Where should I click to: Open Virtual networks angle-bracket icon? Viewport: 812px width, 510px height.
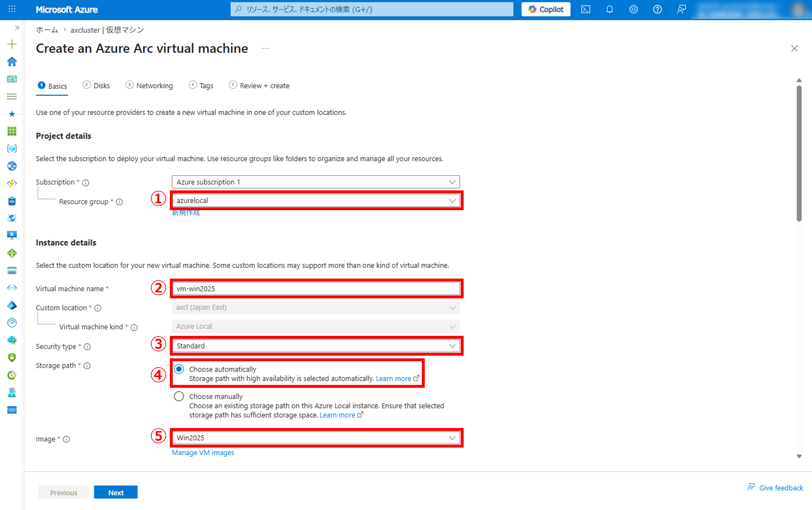(12, 288)
